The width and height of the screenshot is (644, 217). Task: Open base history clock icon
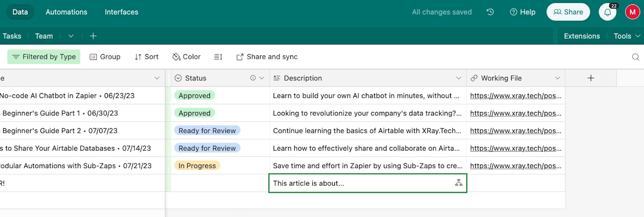point(490,12)
